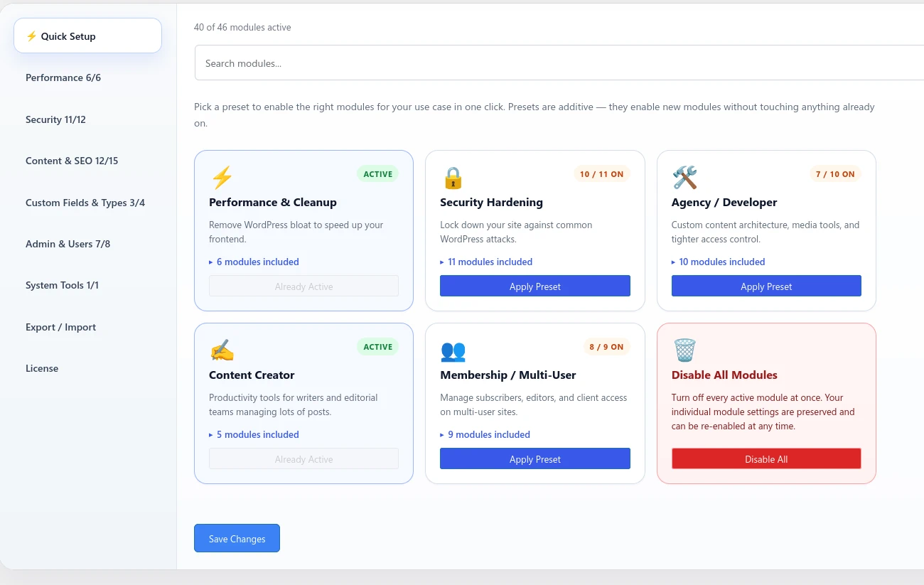Focus the Search modules input field
Viewport: 924px width, 585px height.
(x=559, y=63)
